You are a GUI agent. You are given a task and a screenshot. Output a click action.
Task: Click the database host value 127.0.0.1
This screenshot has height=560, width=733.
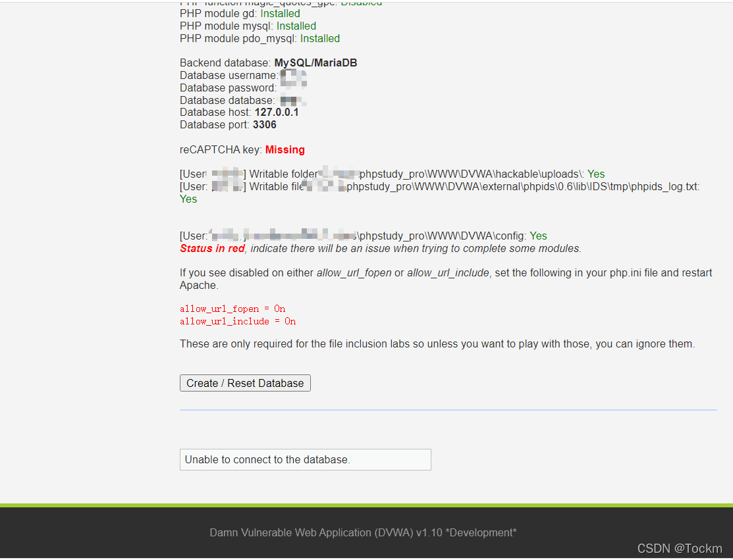(x=277, y=112)
